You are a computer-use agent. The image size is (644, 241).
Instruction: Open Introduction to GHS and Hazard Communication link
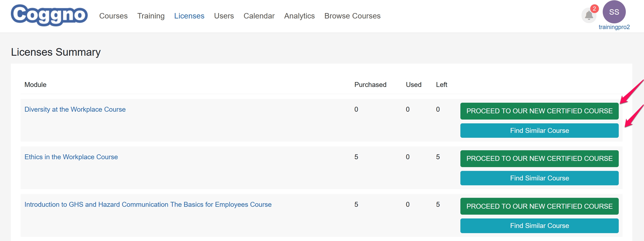[148, 205]
